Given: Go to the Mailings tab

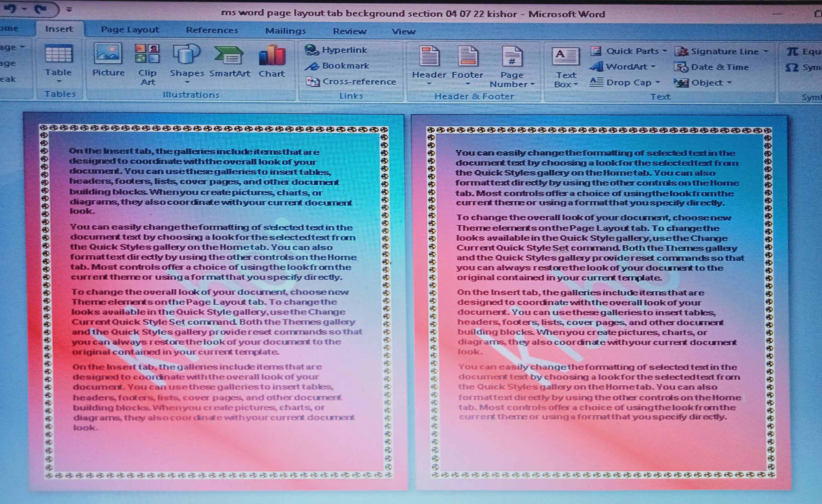Looking at the screenshot, I should [285, 31].
